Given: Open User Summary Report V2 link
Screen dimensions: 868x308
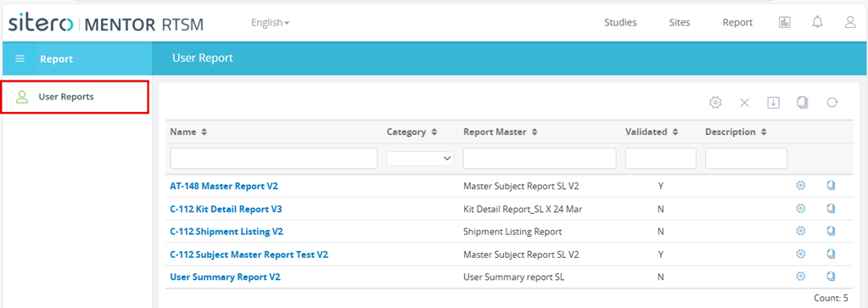Looking at the screenshot, I should pos(226,277).
